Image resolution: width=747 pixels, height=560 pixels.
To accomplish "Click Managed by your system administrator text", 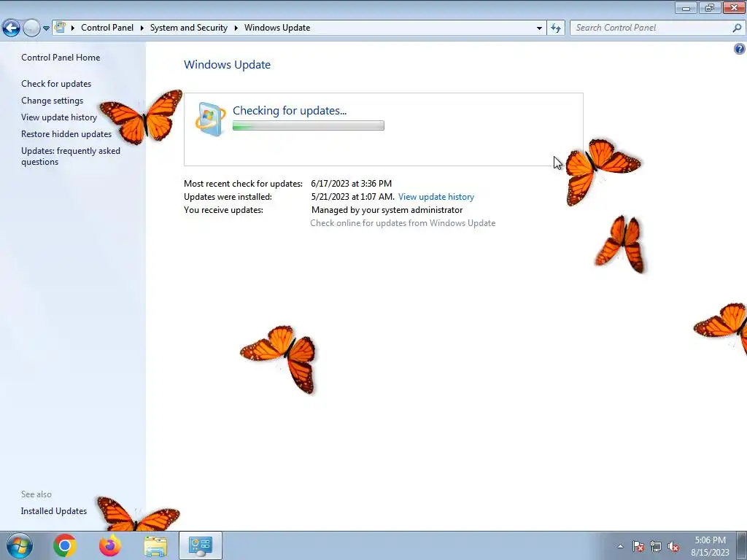I will pyautogui.click(x=387, y=210).
